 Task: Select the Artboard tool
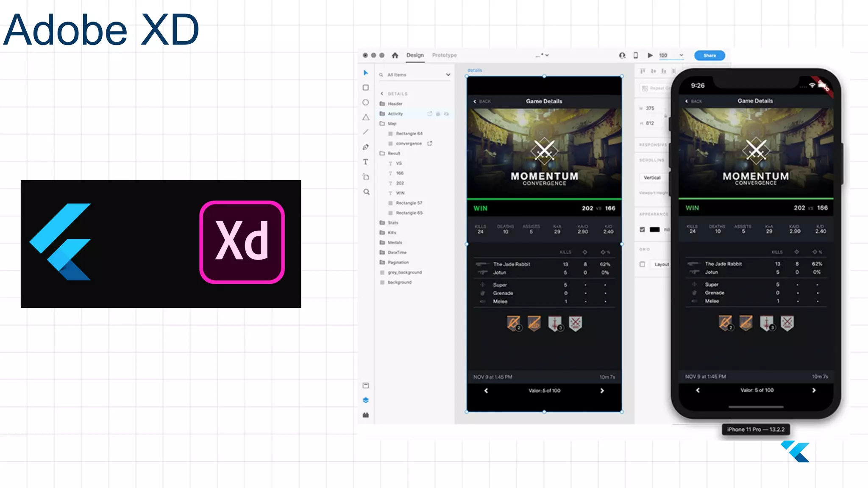point(366,177)
